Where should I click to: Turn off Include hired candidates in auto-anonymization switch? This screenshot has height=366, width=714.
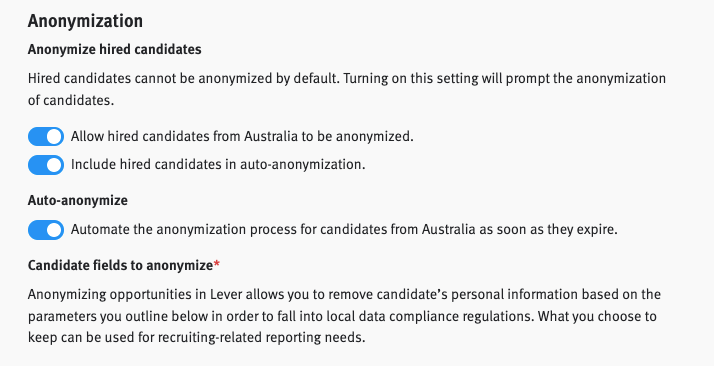click(x=46, y=165)
